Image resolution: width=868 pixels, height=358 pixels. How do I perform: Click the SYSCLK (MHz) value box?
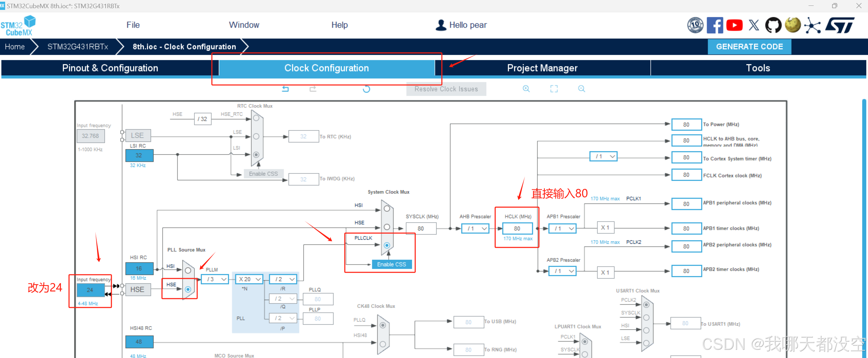pyautogui.click(x=421, y=228)
